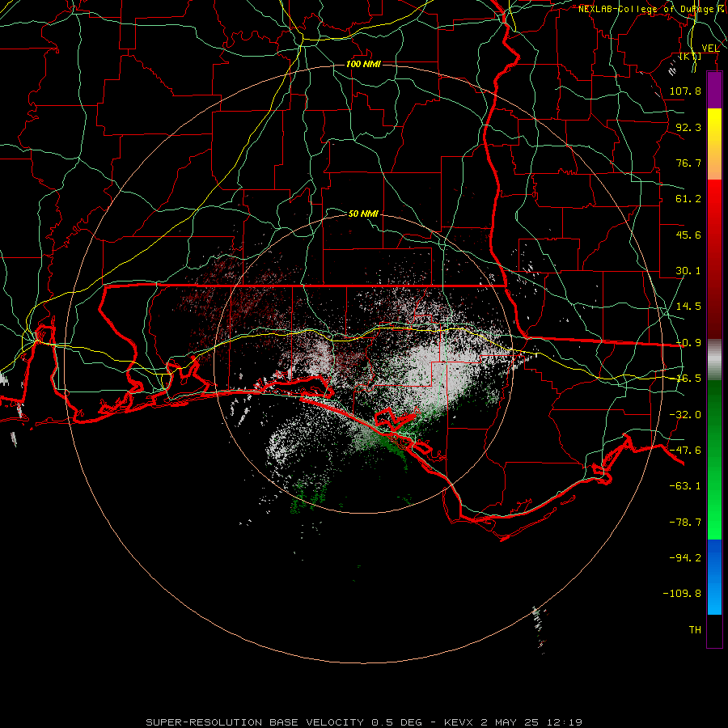Viewport: 728px width, 728px height.
Task: Click the -0.9 value on velocity scale
Action: [x=688, y=343]
